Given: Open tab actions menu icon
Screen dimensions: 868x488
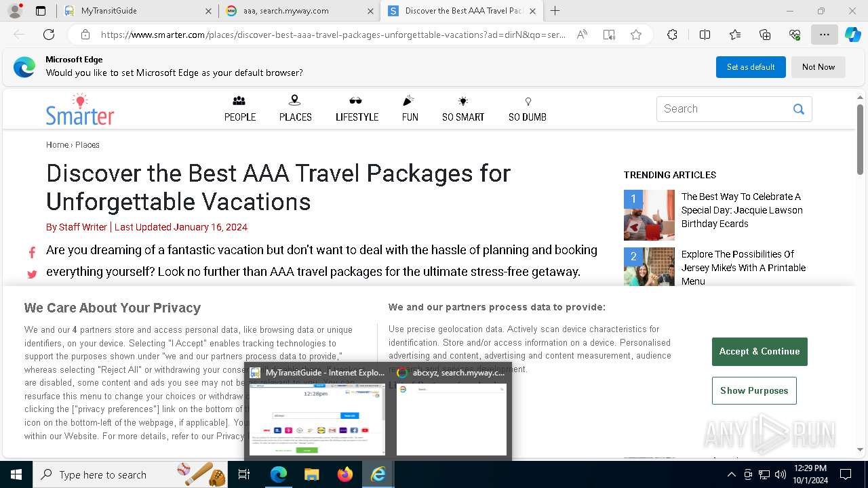Looking at the screenshot, I should tap(41, 11).
